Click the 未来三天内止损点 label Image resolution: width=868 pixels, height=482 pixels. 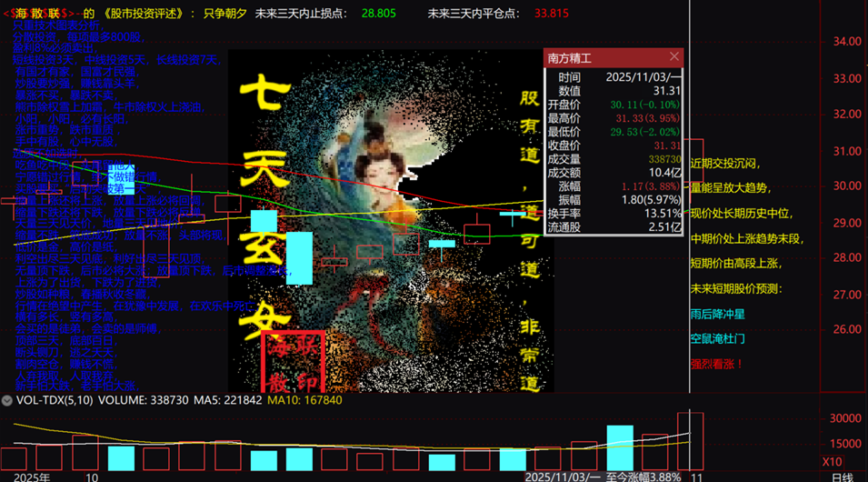tap(301, 14)
